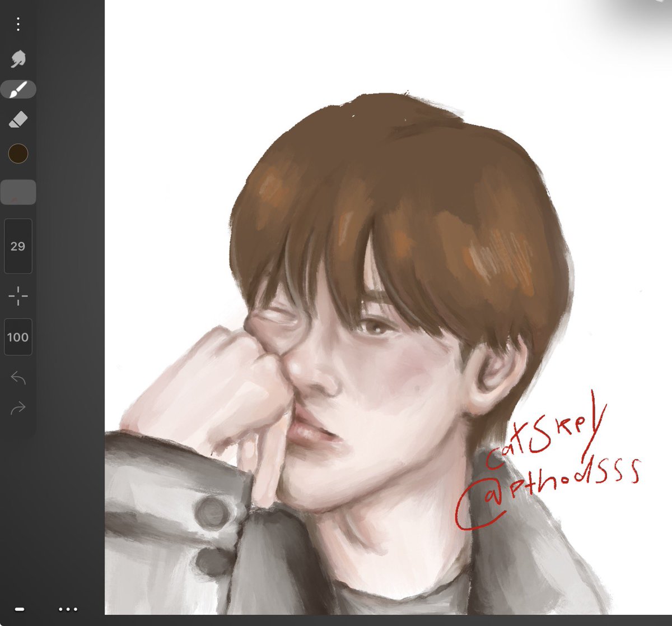
Task: Open the dark brown color swatch
Action: coord(18,154)
